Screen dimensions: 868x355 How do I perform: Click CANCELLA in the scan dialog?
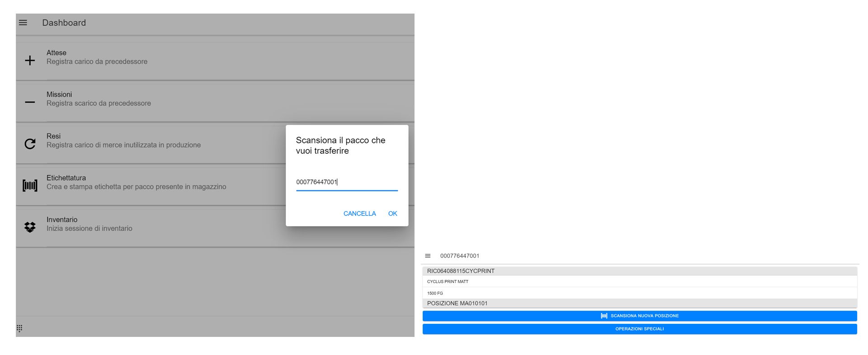(x=360, y=213)
